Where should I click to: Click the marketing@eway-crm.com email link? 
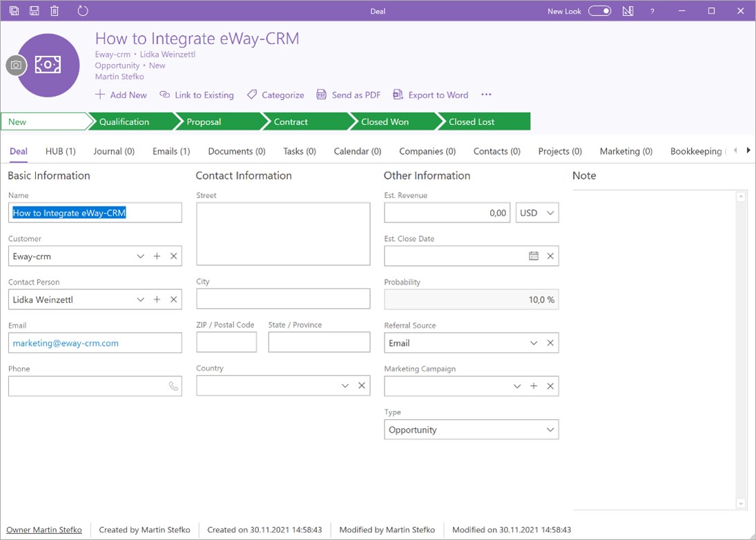(x=66, y=343)
